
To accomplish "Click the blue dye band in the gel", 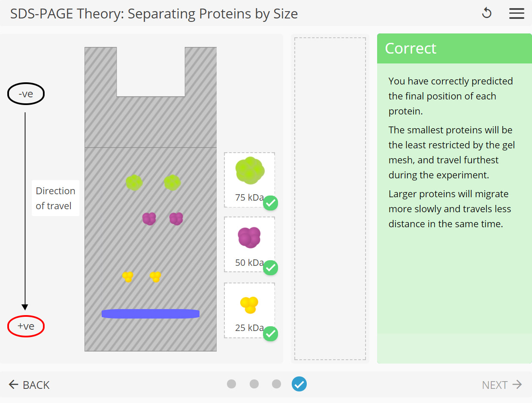I will (x=150, y=313).
